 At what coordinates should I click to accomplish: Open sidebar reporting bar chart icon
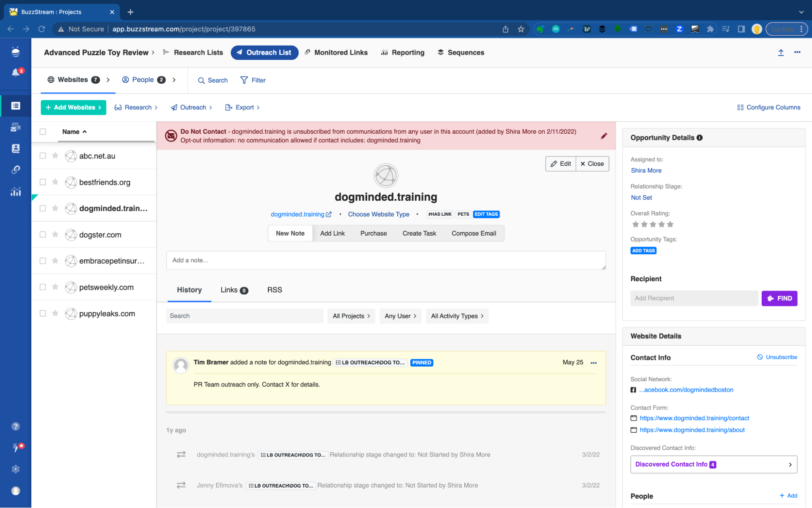(15, 191)
